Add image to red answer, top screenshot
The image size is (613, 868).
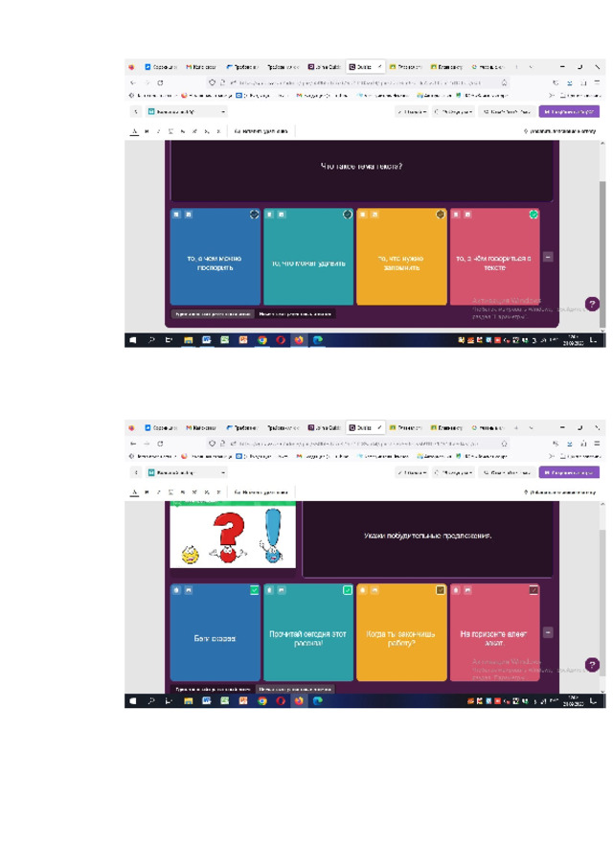[468, 215]
